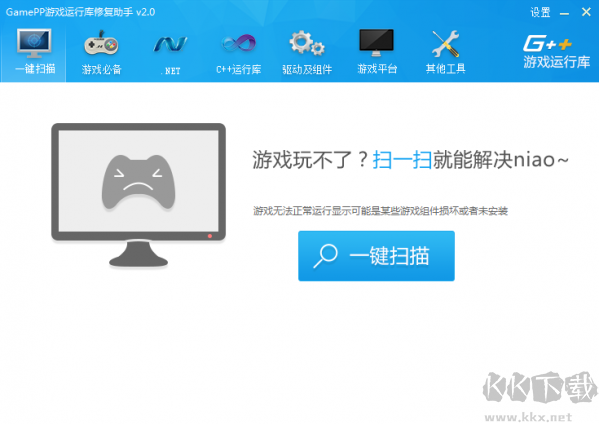Image resolution: width=599 pixels, height=424 pixels.
Task: Click the blue 扫一扫 text link
Action: [402, 159]
